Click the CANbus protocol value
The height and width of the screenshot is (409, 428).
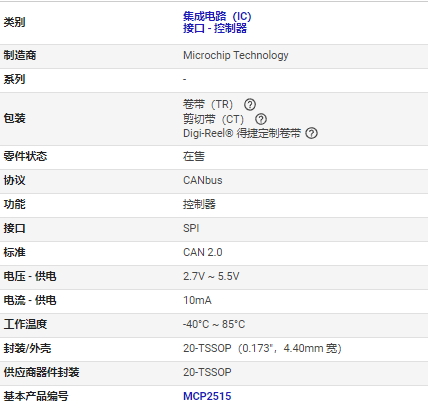pyautogui.click(x=202, y=180)
